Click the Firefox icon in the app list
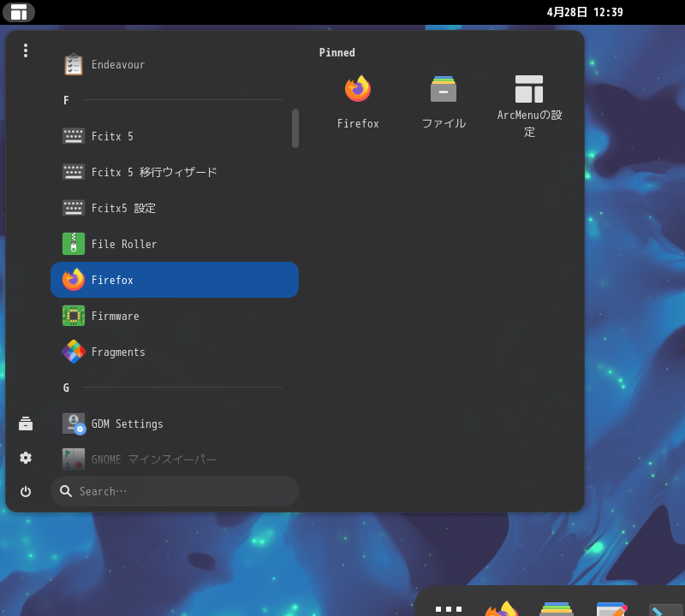685x616 pixels. tap(74, 280)
